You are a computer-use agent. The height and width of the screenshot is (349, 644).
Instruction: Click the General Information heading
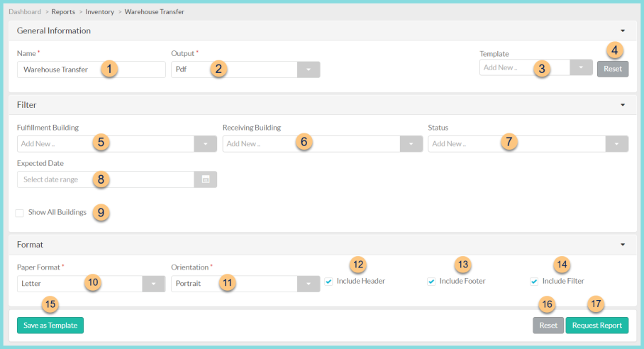pyautogui.click(x=54, y=31)
